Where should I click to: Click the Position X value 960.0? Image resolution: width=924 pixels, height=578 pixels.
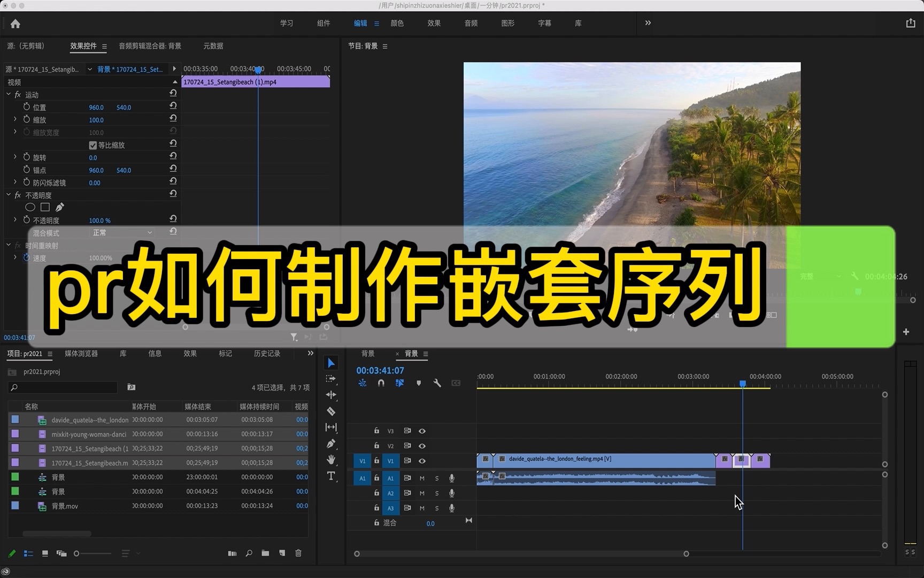[x=96, y=108]
